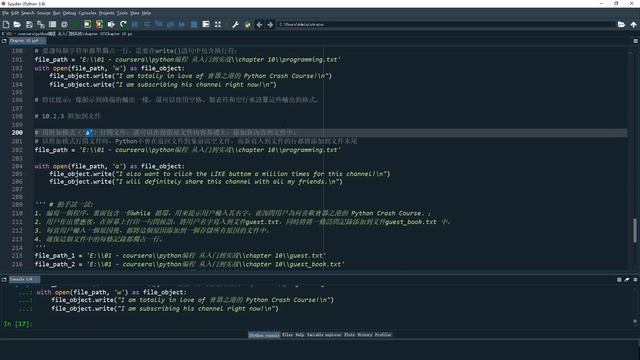The image size is (640, 360).
Task: Run the current cell
Action: pos(87,24)
